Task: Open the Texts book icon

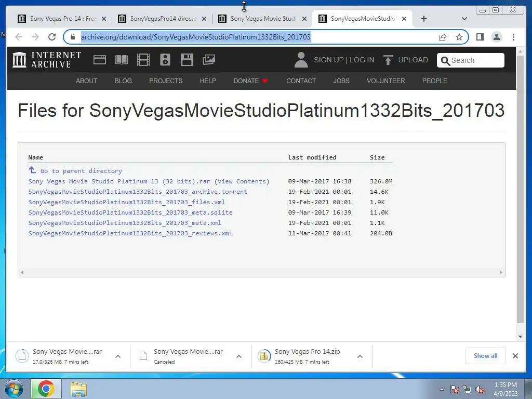Action: point(122,60)
